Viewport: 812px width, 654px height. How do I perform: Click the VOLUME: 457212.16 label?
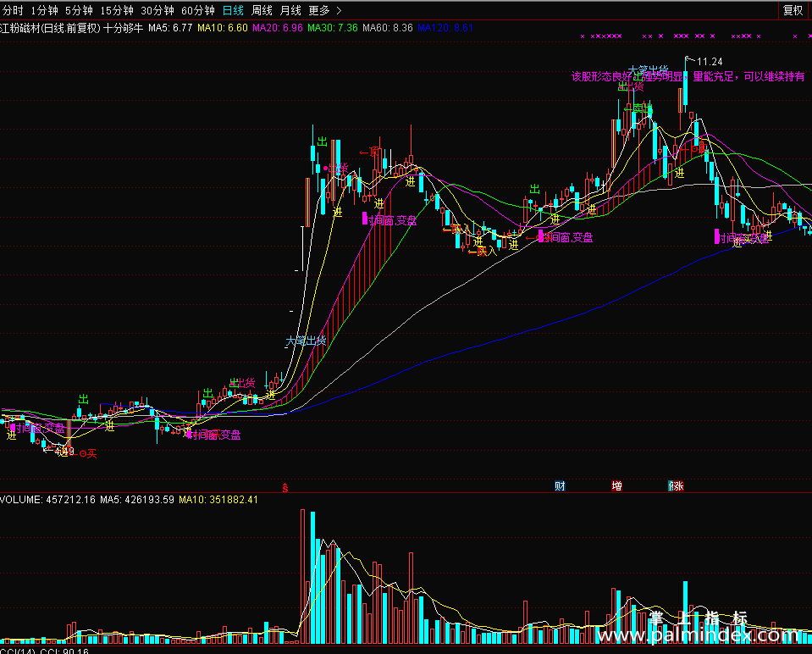[x=47, y=500]
